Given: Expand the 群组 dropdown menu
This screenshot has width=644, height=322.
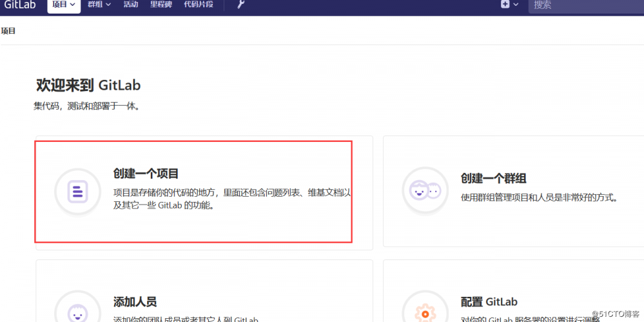Looking at the screenshot, I should pos(99,5).
